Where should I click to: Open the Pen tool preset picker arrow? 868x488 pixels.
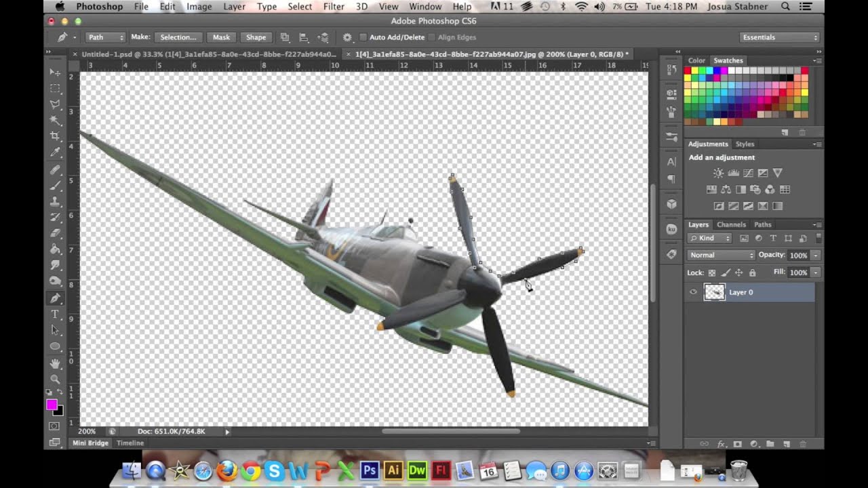coord(74,37)
